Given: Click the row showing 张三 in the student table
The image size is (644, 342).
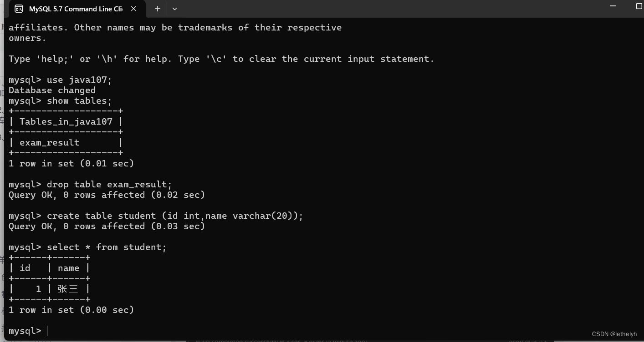Looking at the screenshot, I should (x=49, y=289).
